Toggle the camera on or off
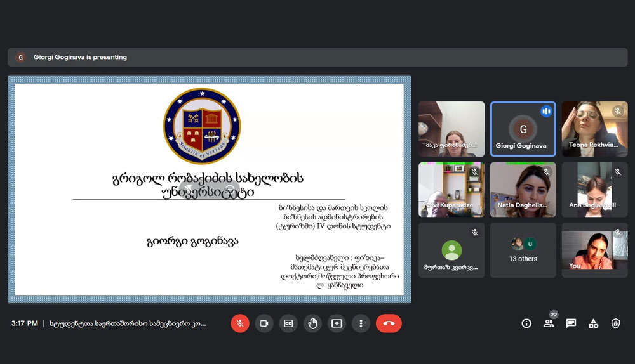The image size is (635, 364). point(264,323)
